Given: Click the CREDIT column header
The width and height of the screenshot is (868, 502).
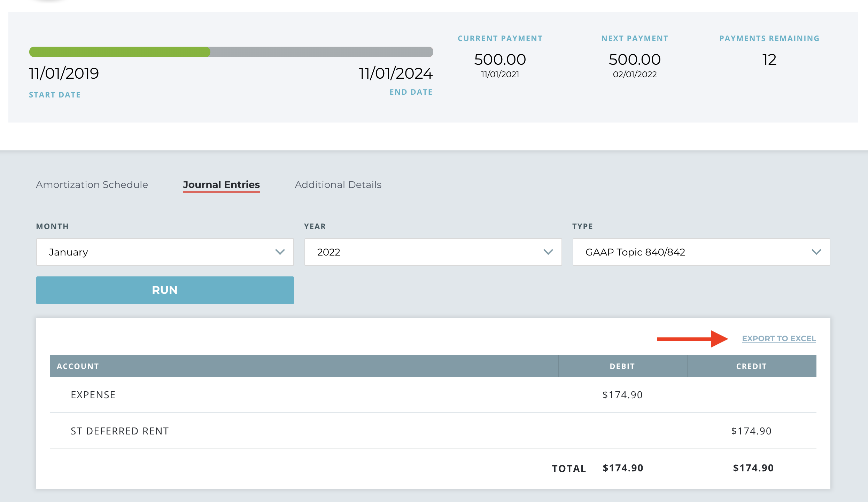Looking at the screenshot, I should (751, 366).
